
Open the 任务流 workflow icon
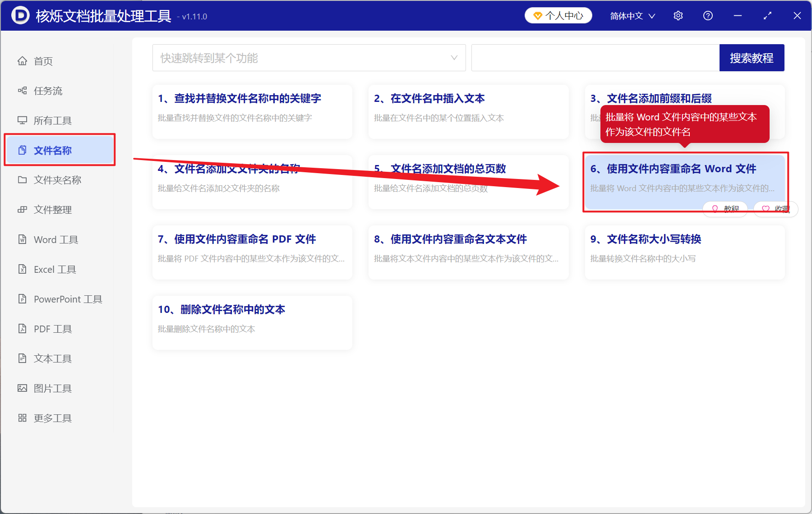(x=23, y=90)
